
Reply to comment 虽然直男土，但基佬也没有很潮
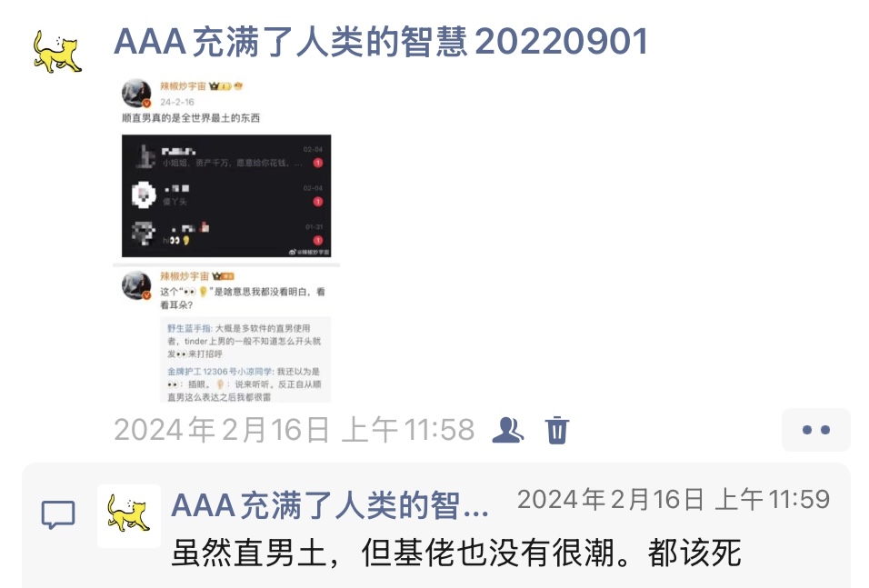click(x=456, y=553)
